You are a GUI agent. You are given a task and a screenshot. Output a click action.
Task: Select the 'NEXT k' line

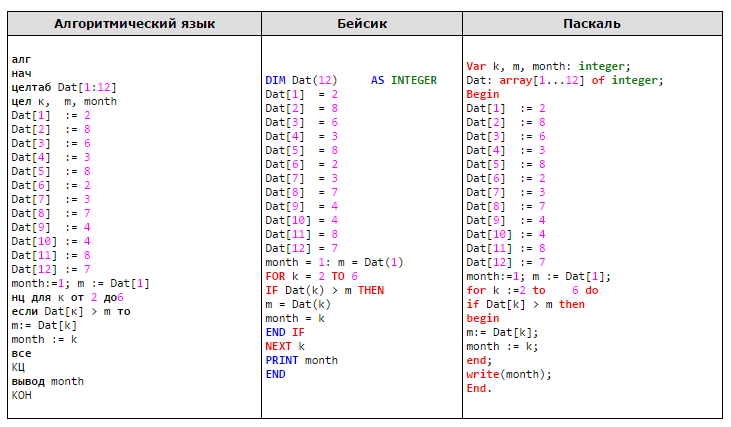coord(285,346)
